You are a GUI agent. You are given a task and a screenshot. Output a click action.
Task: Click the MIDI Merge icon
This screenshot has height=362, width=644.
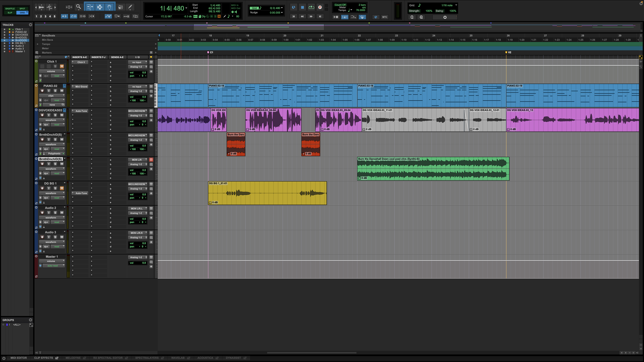pyautogui.click(x=353, y=17)
